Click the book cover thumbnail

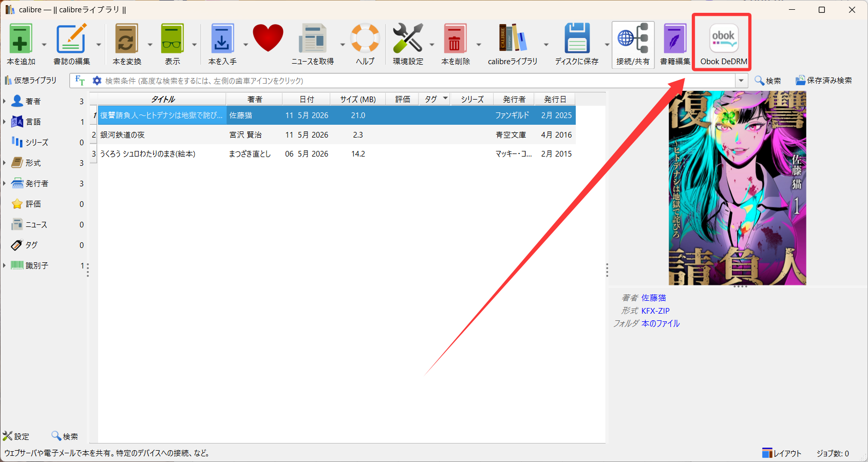(x=737, y=188)
